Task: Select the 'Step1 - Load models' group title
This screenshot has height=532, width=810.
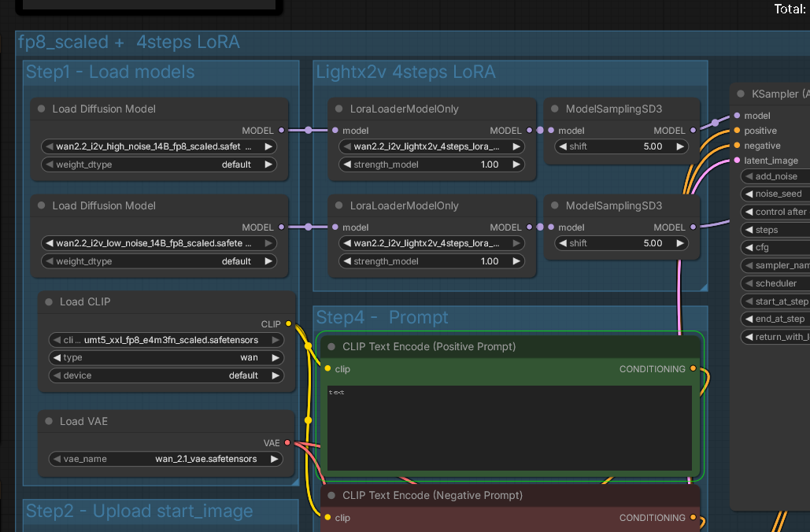Action: pos(110,72)
